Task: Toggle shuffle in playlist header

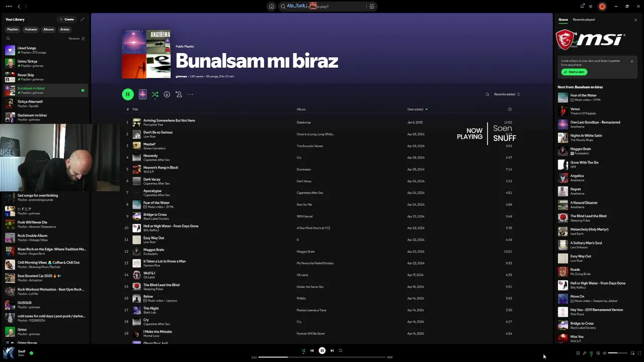Action: [x=155, y=94]
